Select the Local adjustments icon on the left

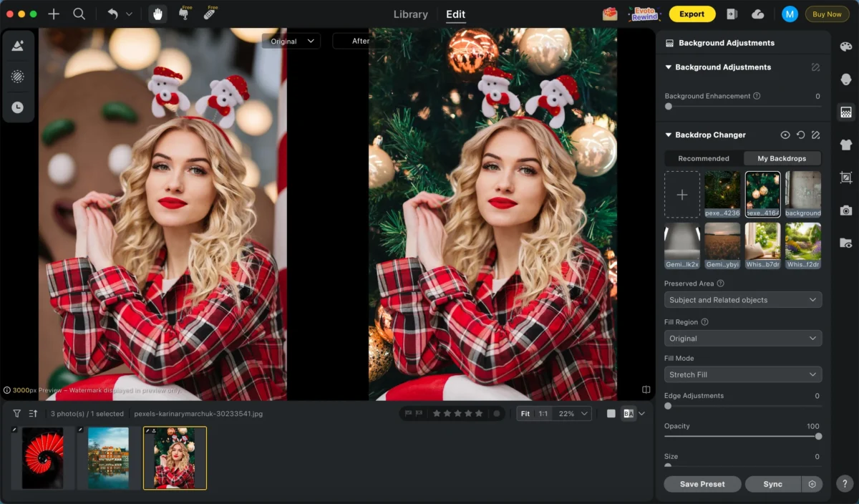19,77
